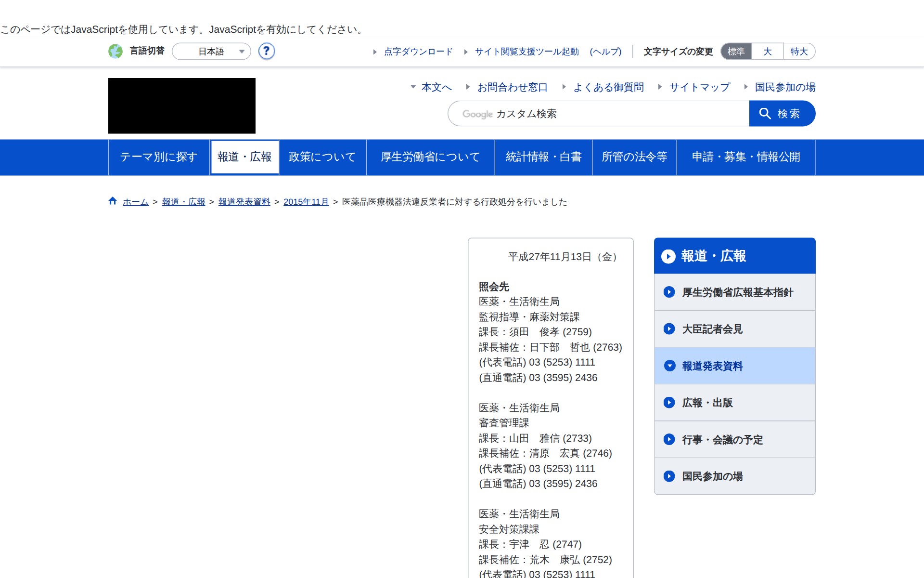
Task: Click the arrow icon beside 行事・会議の予定
Action: (x=669, y=439)
